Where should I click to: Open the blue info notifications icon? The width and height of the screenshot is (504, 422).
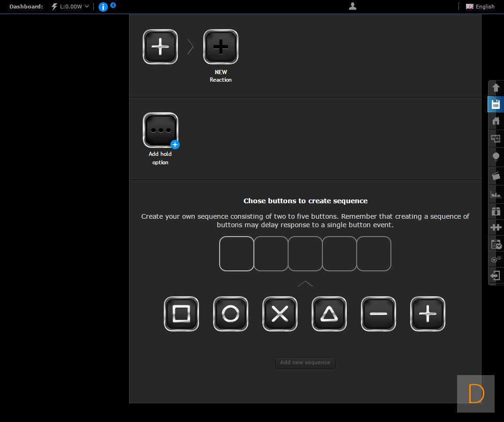103,7
